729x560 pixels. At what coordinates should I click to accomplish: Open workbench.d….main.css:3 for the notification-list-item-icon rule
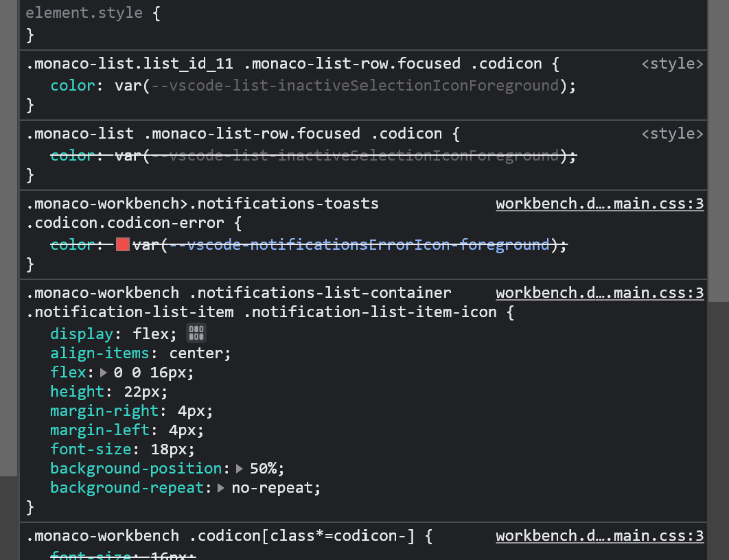[600, 292]
